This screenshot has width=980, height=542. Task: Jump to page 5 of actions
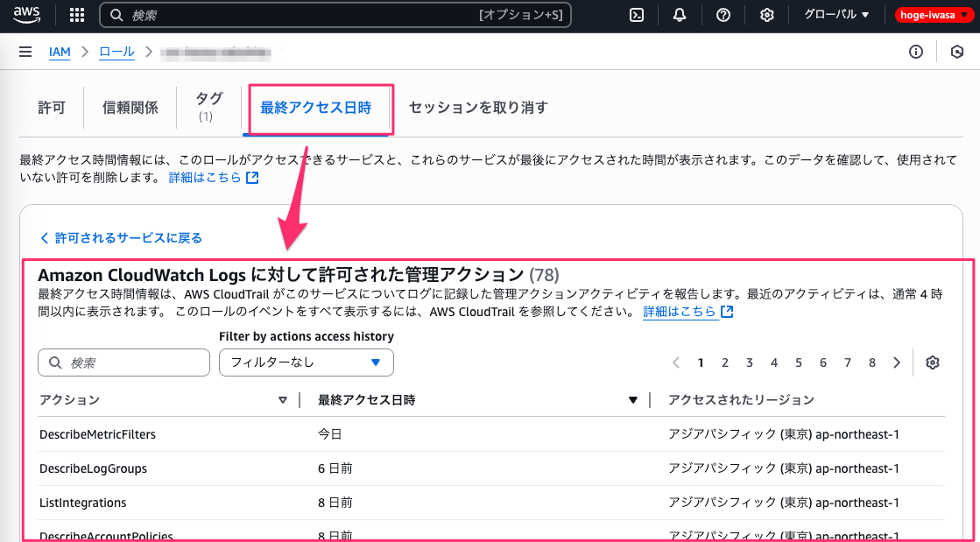coord(799,363)
